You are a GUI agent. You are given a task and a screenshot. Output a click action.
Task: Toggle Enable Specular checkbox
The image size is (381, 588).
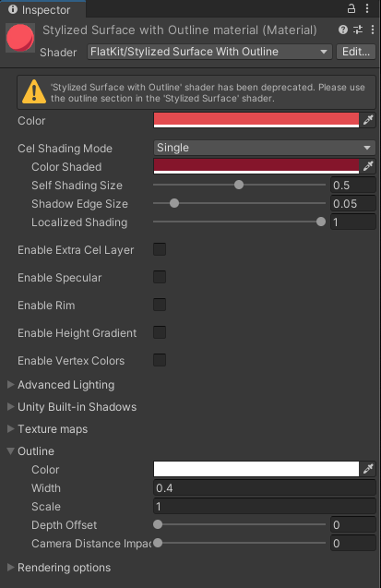160,277
